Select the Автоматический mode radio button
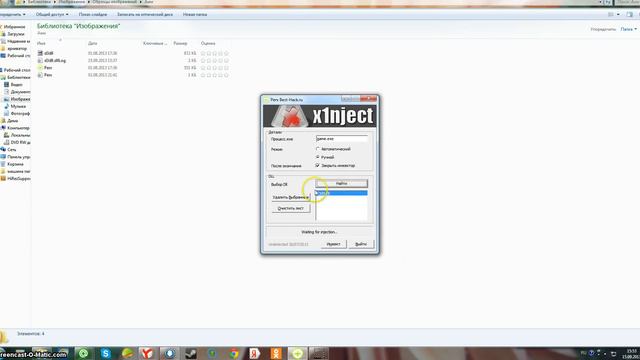The height and width of the screenshot is (360, 640). click(318, 149)
